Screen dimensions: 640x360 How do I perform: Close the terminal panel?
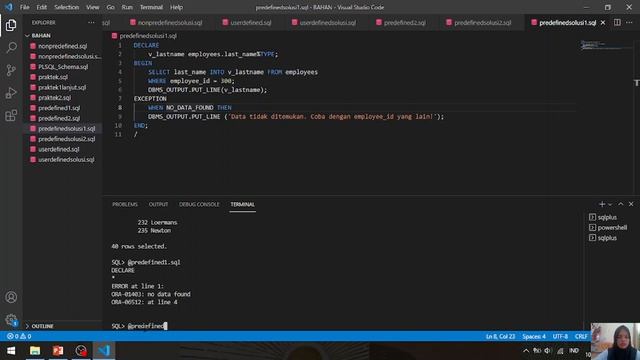[631, 204]
